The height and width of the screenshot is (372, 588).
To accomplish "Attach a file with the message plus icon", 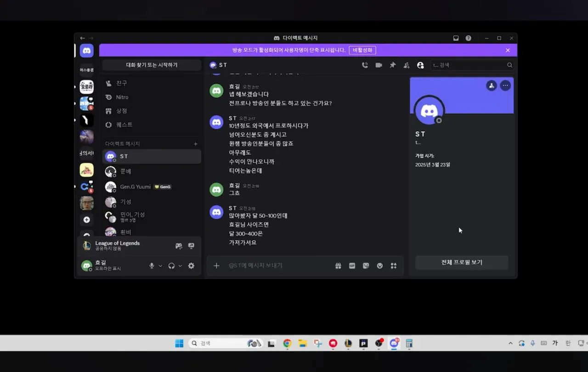I will point(216,265).
